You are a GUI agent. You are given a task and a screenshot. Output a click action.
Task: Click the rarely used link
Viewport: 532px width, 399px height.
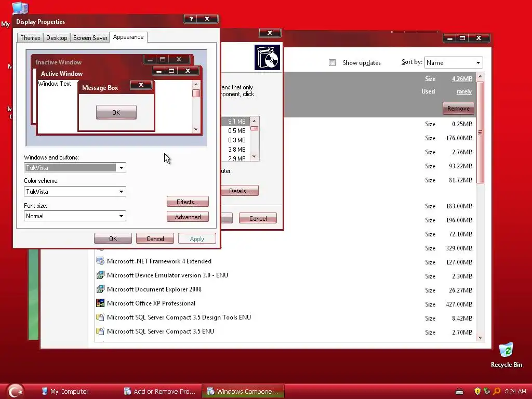464,91
